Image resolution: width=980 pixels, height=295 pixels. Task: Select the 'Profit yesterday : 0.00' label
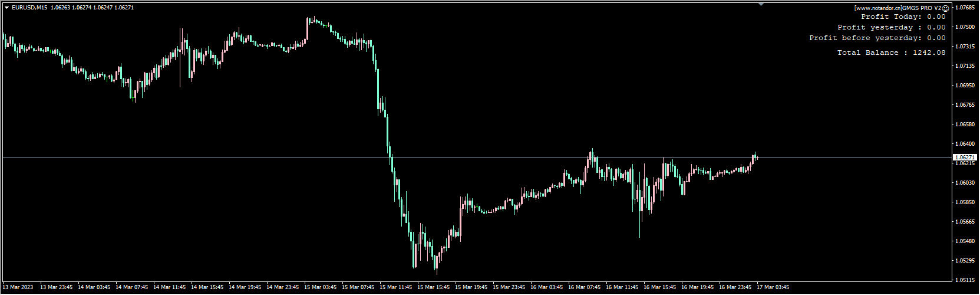point(892,28)
